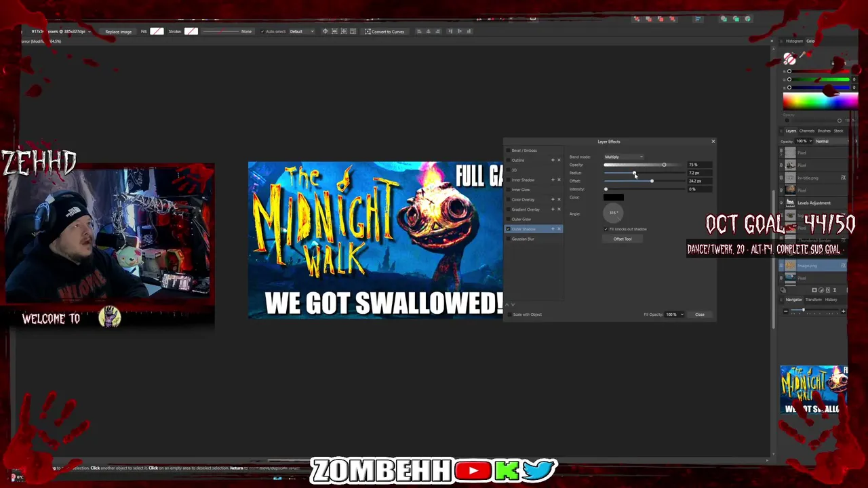Enable the Gaussian Blur effect checkbox
Viewport: 868px width, 488px height.
click(x=508, y=239)
